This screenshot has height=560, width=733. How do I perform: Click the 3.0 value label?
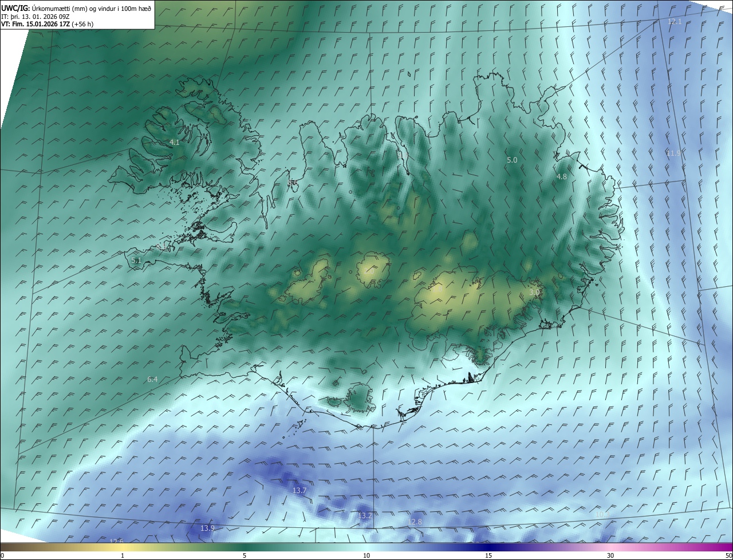coord(534,292)
